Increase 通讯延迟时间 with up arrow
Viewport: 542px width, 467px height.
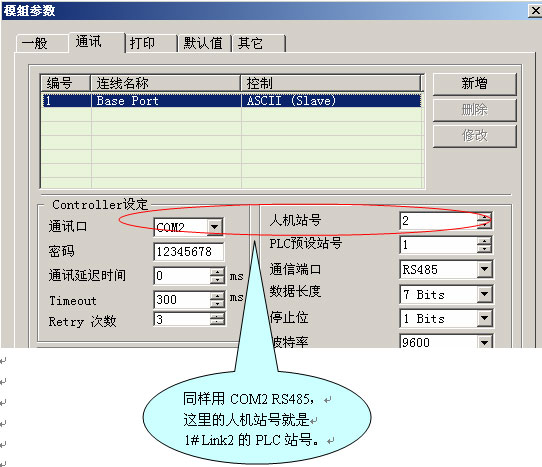pyautogui.click(x=217, y=272)
